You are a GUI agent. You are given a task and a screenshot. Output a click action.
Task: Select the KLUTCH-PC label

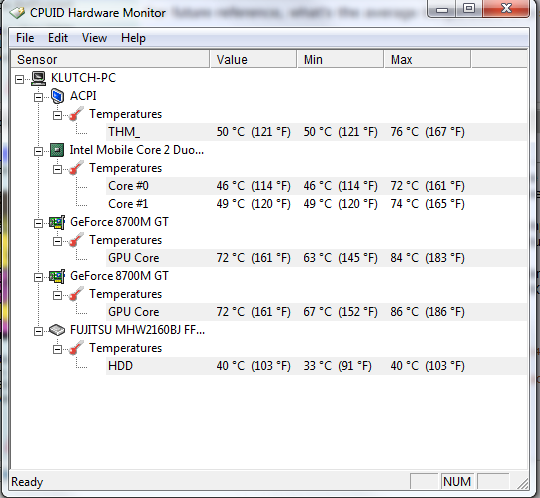coord(83,78)
